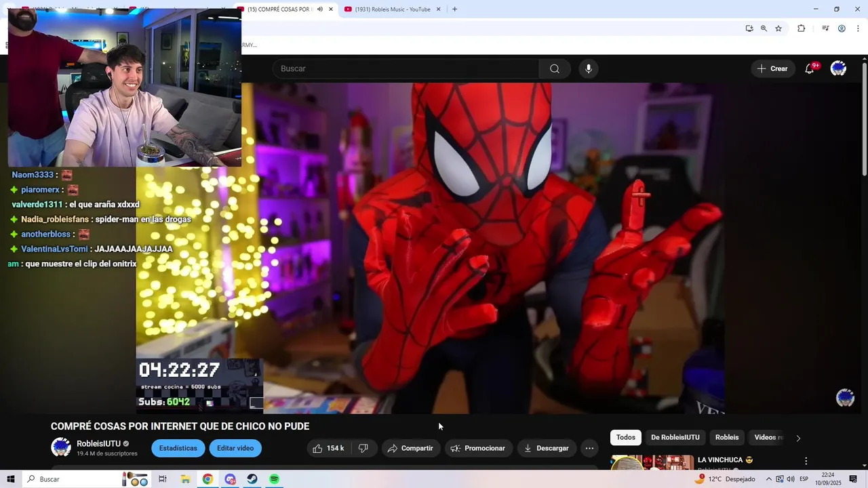The height and width of the screenshot is (488, 868).
Task: Click the YouTube search magnifier button
Action: (x=555, y=68)
